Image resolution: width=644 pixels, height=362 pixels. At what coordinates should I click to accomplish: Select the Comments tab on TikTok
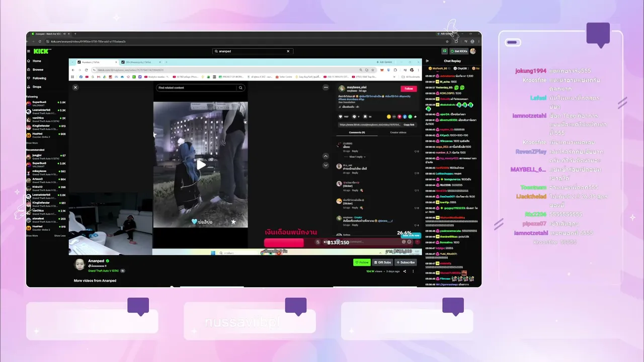click(x=357, y=132)
